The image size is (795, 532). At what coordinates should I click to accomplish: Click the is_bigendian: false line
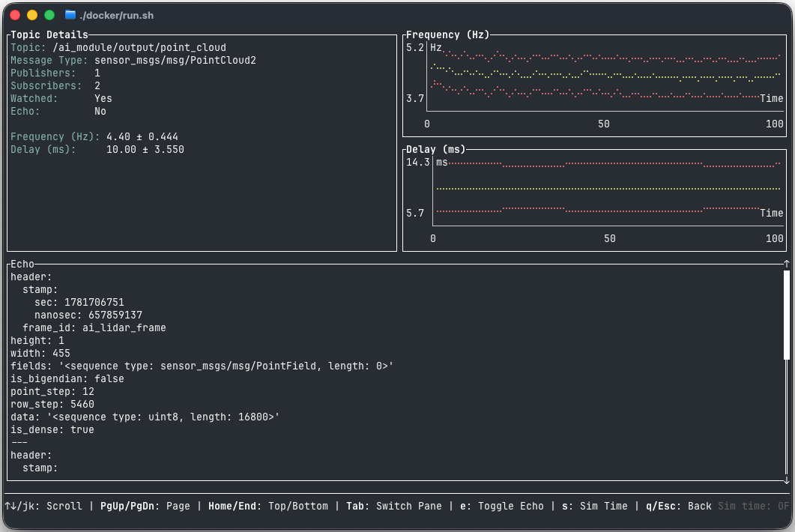click(x=67, y=379)
